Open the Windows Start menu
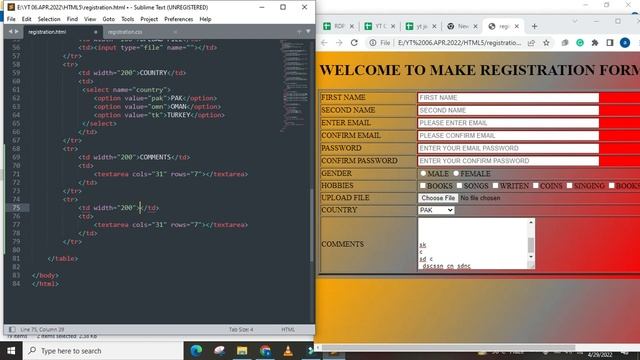The image size is (640, 360). (11, 351)
